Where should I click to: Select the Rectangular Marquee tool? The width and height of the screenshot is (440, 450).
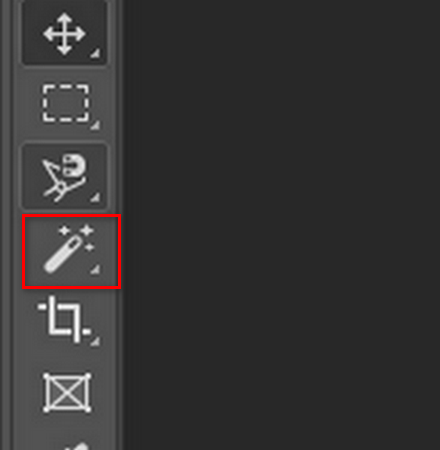pos(66,104)
